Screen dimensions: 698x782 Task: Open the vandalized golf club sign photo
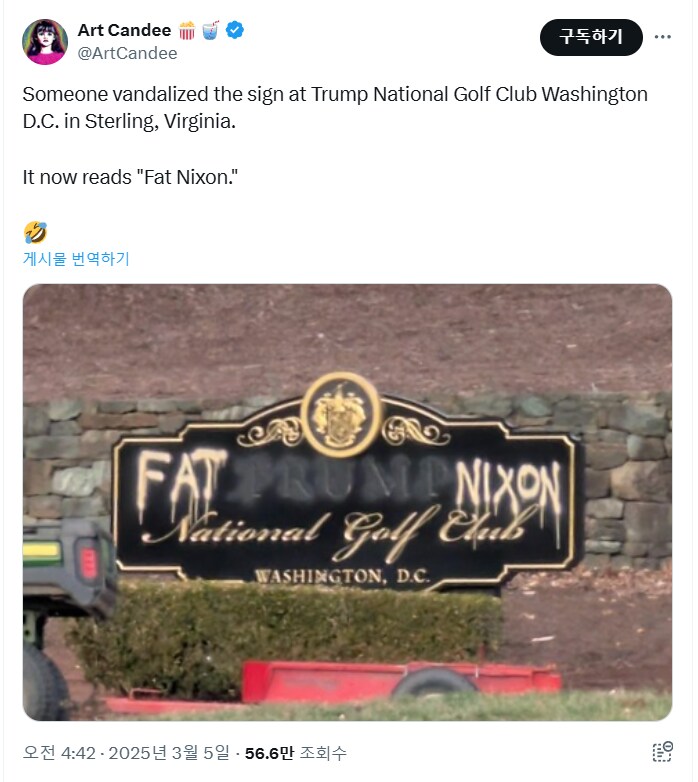[348, 502]
